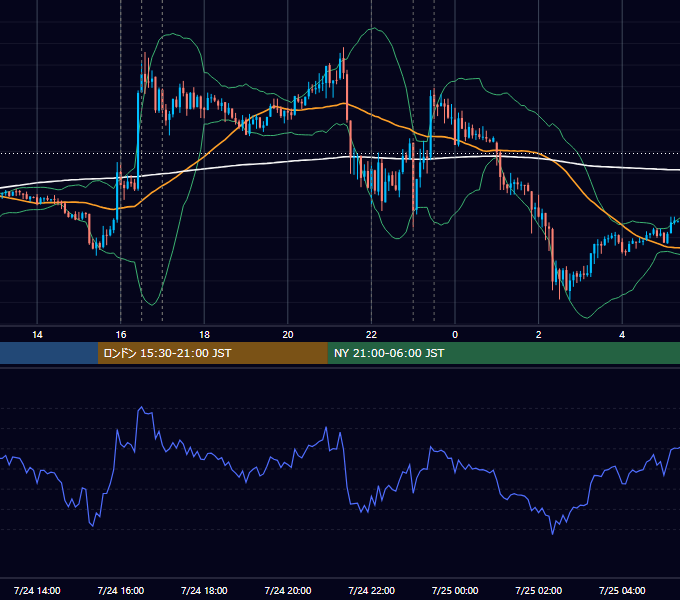Click the 4 hour axis label
Image resolution: width=680 pixels, height=600 pixels.
(622, 335)
